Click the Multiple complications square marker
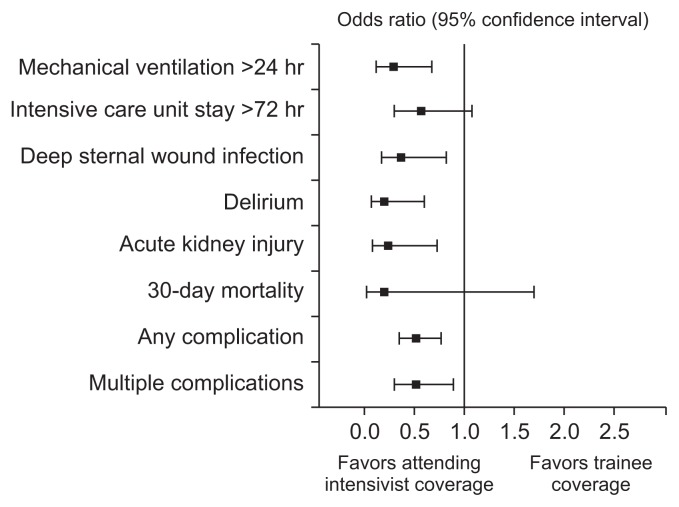The image size is (679, 507). click(x=416, y=384)
